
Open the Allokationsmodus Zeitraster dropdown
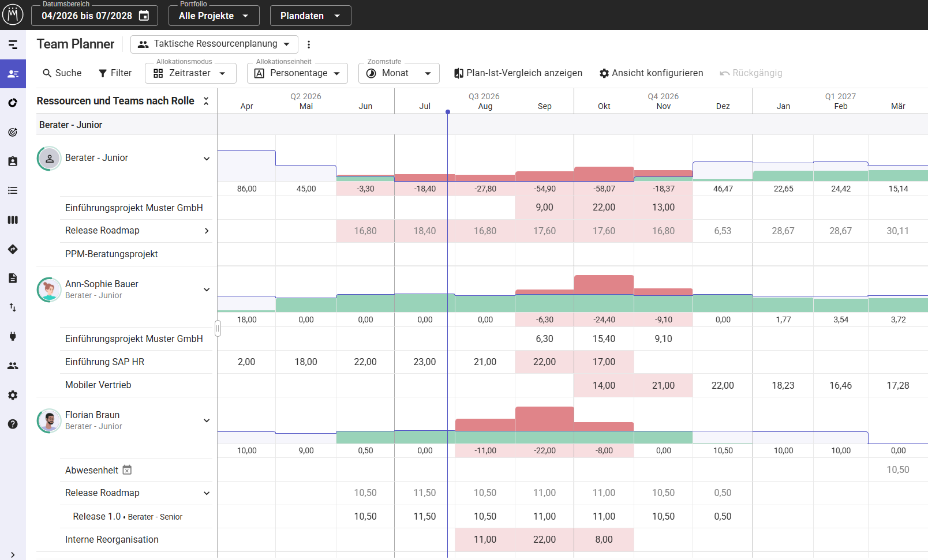point(190,73)
